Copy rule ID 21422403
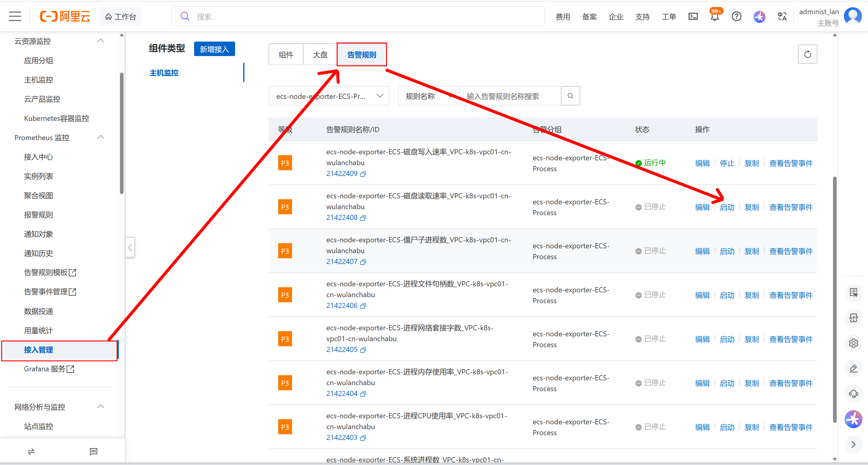Screen dimensions: 868x465 tap(363, 438)
